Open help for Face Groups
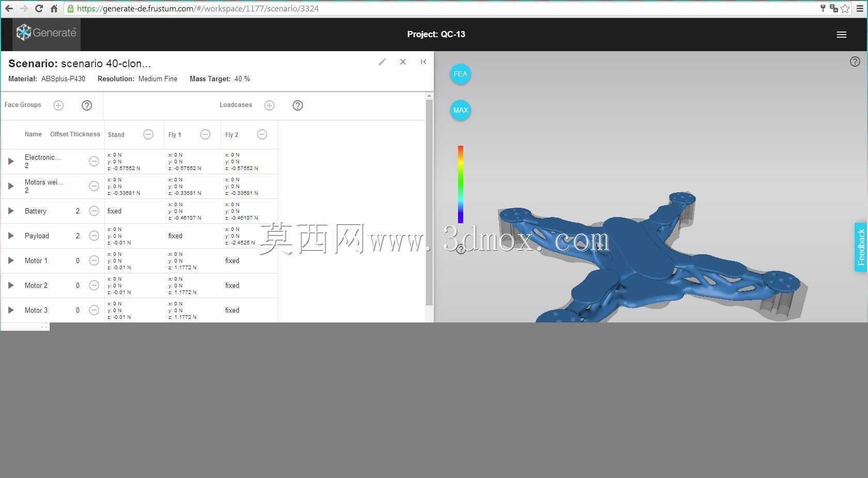 [x=87, y=105]
